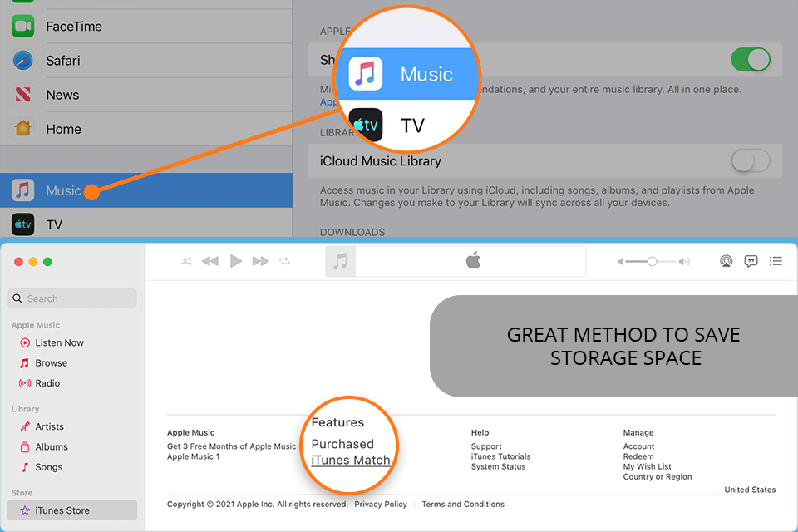798x532 pixels.
Task: Click the DOWNLOADS section heading
Action: pos(352,232)
